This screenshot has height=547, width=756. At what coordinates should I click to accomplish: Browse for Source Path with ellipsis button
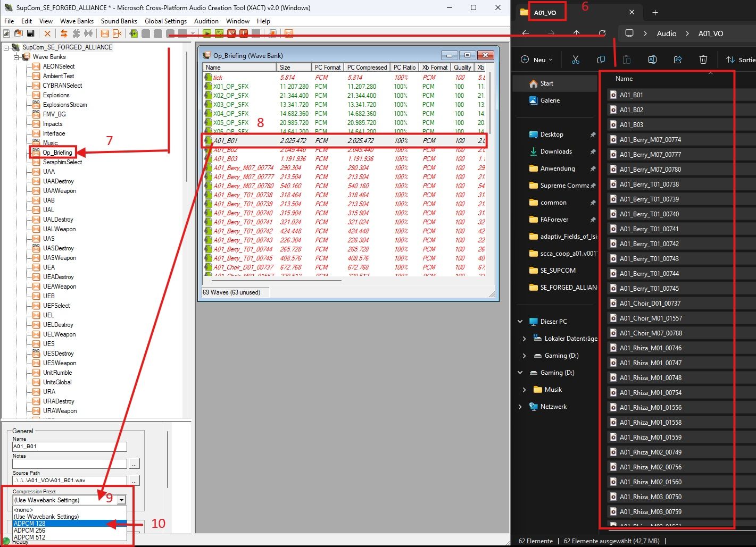135,481
